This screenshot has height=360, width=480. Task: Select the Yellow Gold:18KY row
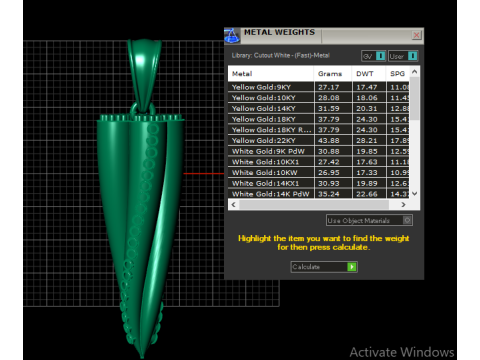tap(319, 119)
